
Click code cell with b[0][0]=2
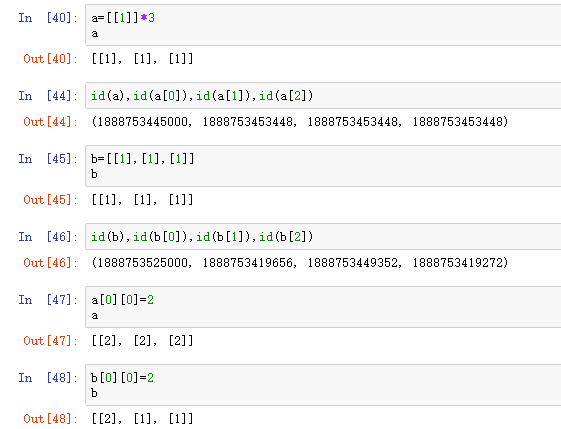click(x=323, y=385)
